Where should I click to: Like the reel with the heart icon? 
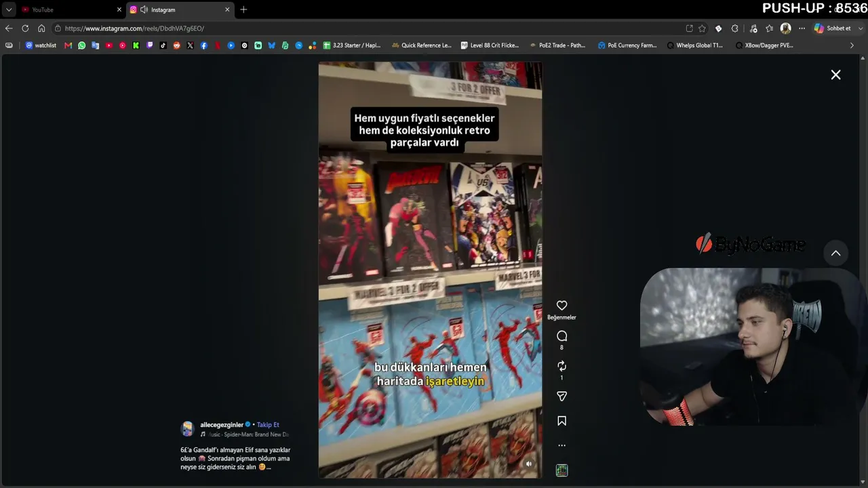[561, 306]
